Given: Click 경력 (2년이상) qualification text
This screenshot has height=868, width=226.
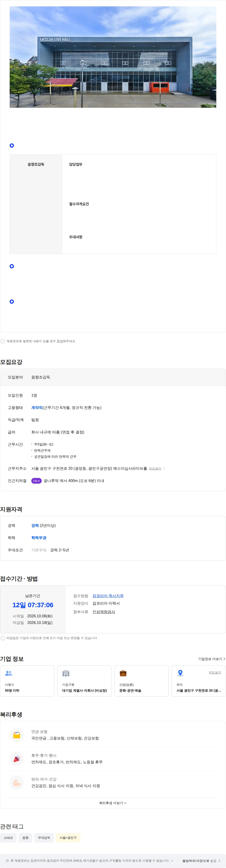Looking at the screenshot, I should [x=43, y=526].
